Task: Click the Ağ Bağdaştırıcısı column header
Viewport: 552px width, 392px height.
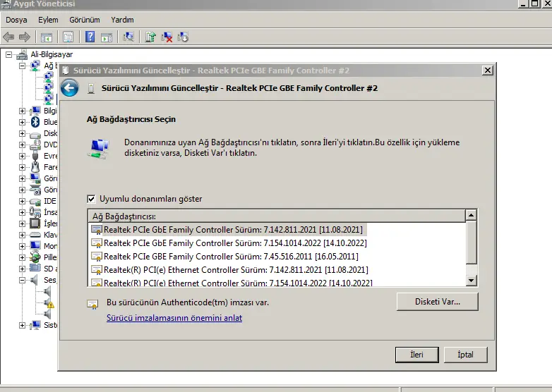Action: point(277,216)
